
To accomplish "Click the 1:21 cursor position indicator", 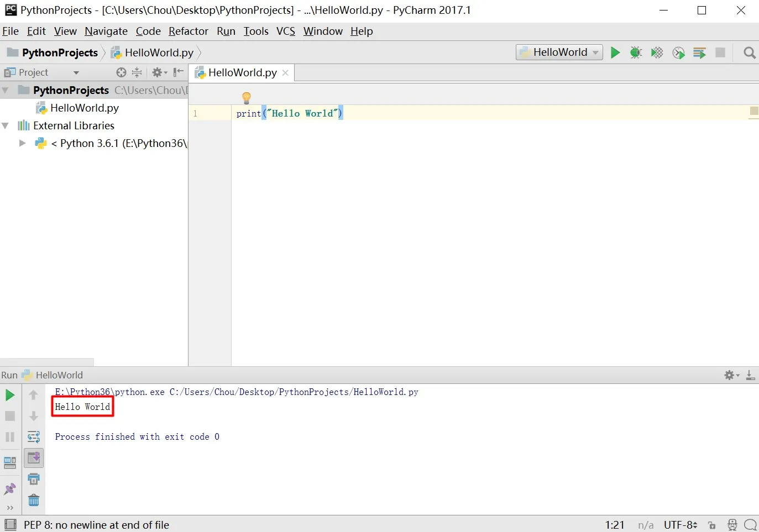I will [x=615, y=525].
